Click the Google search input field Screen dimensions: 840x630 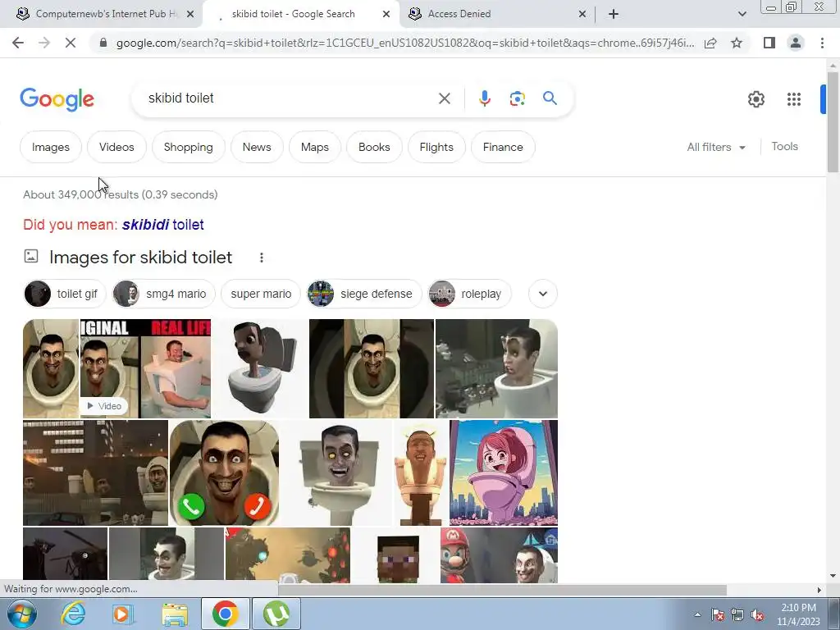[290, 98]
